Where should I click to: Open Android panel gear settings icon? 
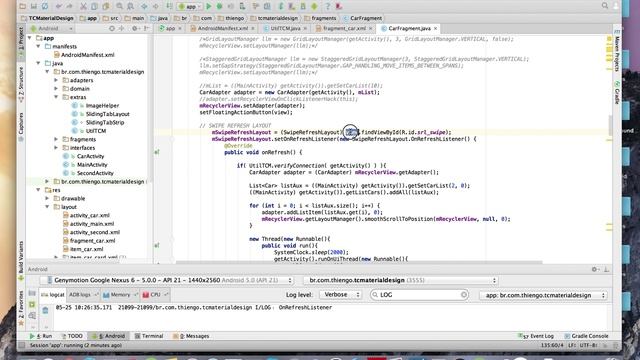(x=595, y=269)
